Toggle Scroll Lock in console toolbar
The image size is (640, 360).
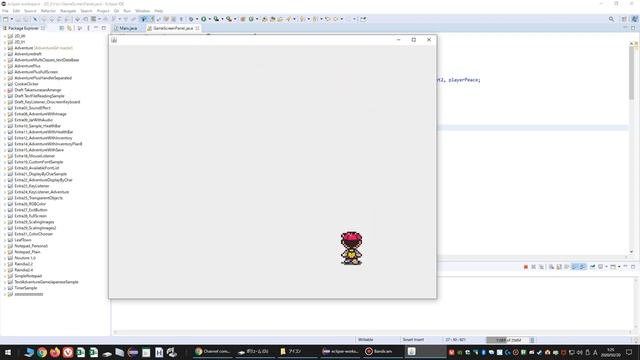pyautogui.click(x=559, y=267)
